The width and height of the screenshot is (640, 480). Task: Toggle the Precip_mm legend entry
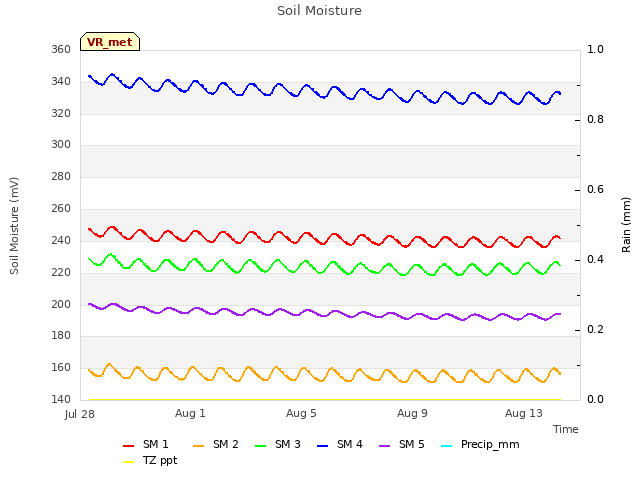[480, 444]
